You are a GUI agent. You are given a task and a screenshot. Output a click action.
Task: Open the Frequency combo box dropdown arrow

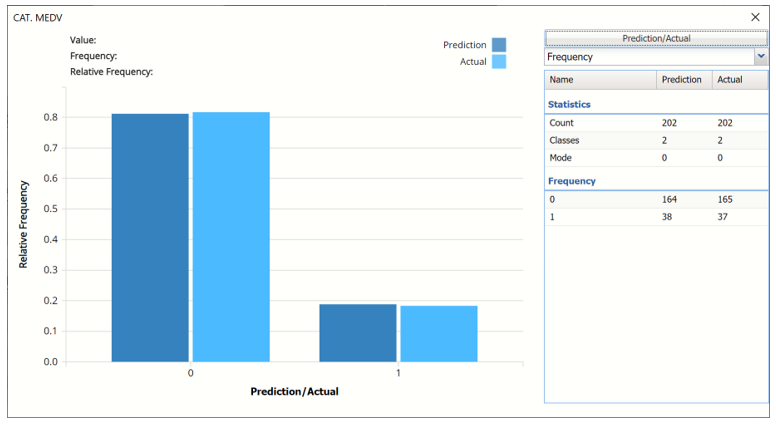coord(761,57)
